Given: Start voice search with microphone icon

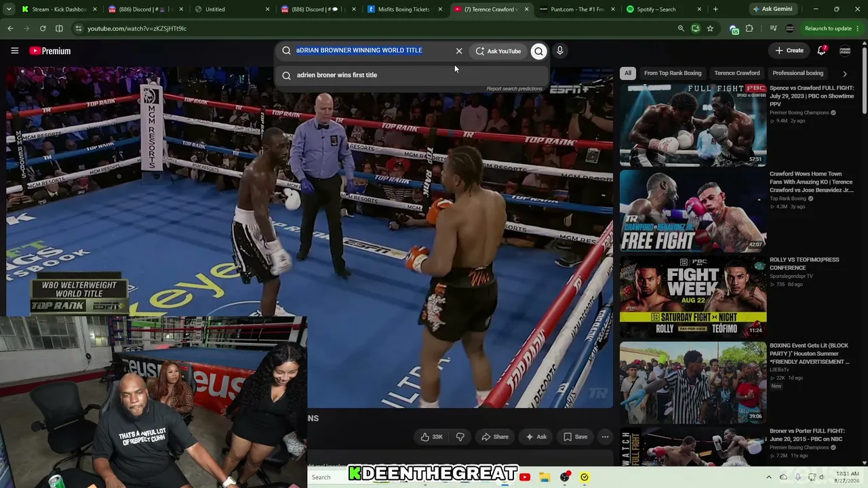Looking at the screenshot, I should [x=559, y=51].
